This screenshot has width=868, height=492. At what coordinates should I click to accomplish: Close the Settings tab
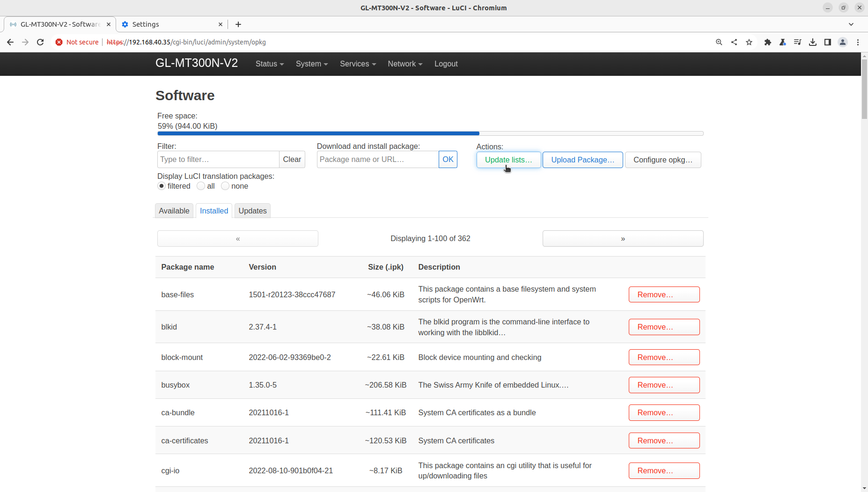(221, 24)
